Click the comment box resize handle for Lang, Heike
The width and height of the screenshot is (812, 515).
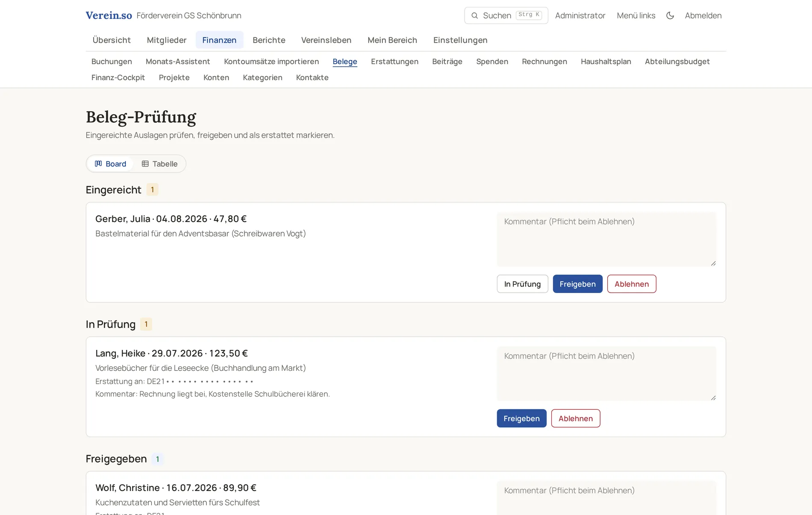click(713, 398)
